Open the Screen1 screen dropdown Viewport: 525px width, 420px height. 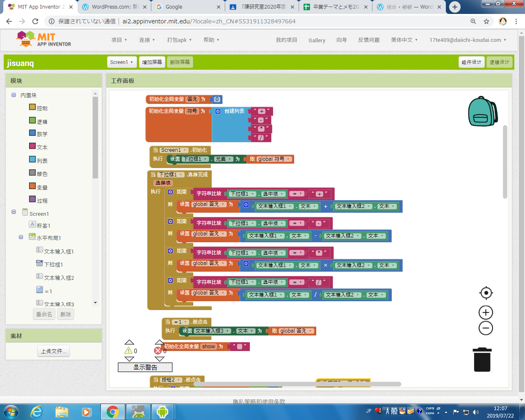(x=121, y=62)
